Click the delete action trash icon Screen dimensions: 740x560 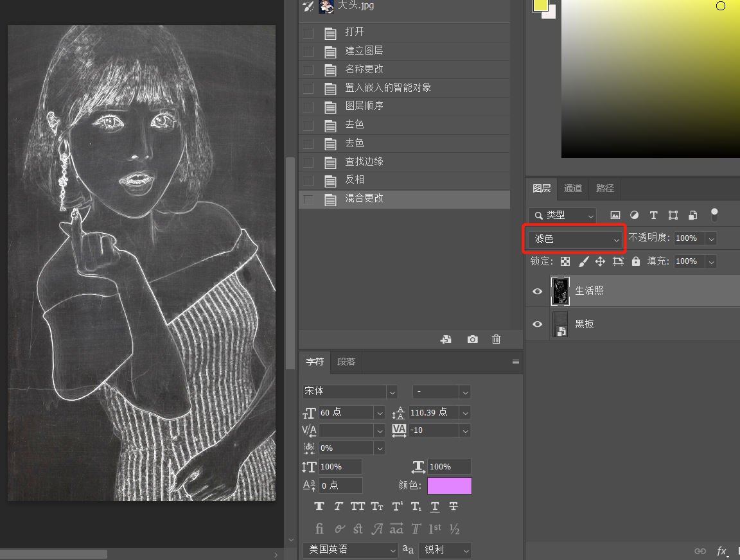point(496,339)
